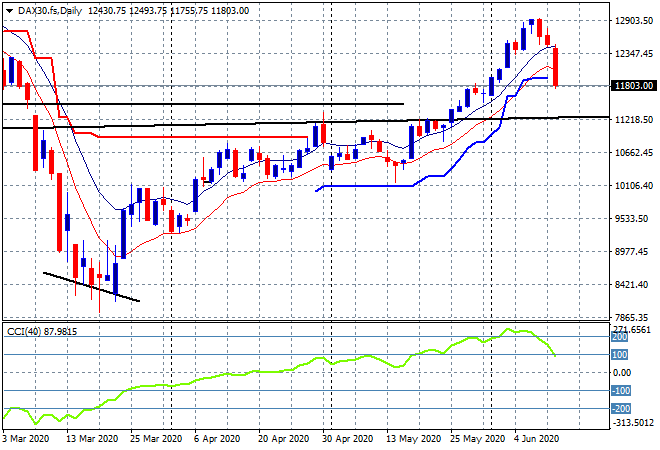Click the CCI -100 level label

coord(621,391)
